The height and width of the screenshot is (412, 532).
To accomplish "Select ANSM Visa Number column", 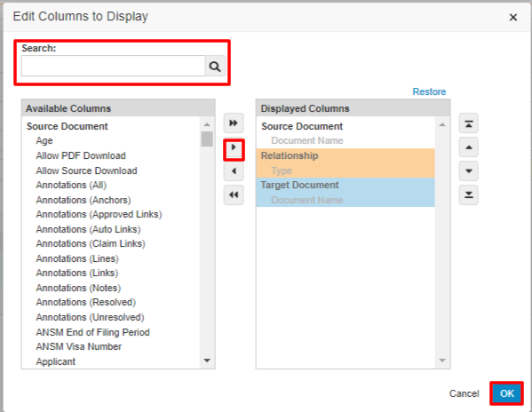I will coord(79,346).
